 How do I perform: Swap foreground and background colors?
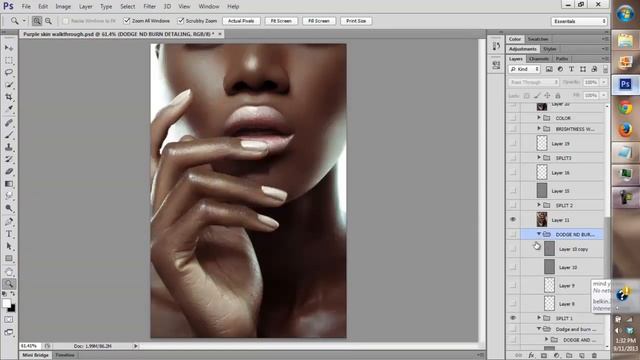tap(13, 293)
